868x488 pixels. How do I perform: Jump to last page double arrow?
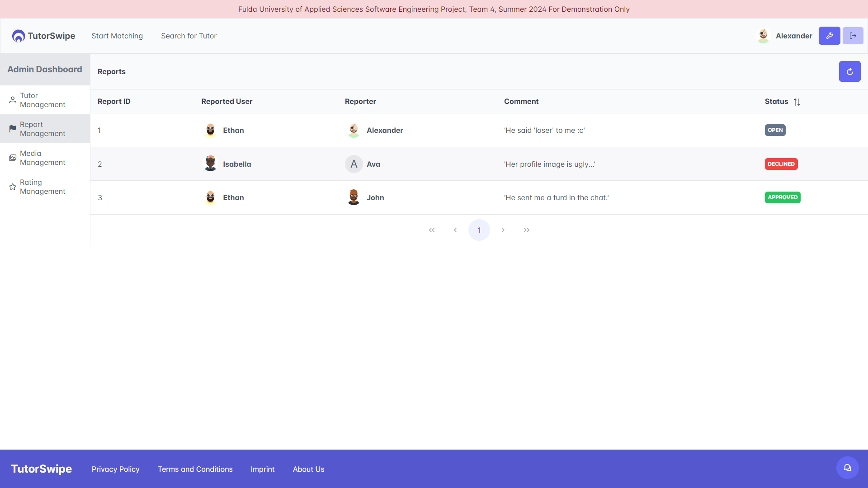[x=527, y=230]
